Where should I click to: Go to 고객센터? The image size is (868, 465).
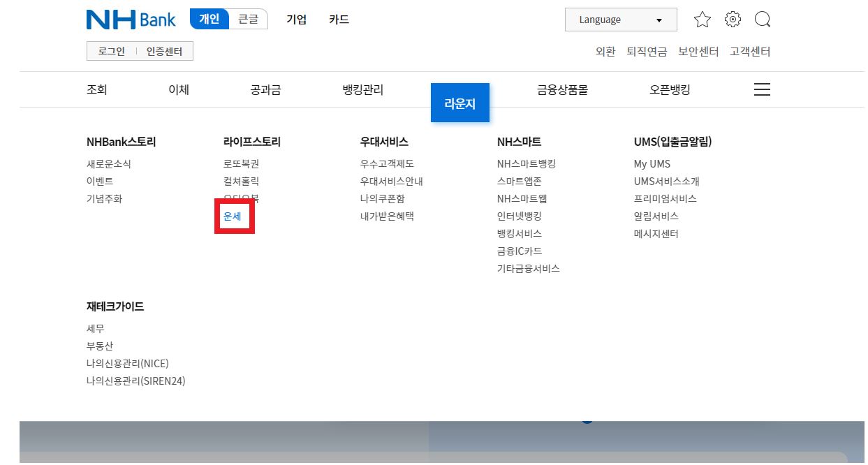[x=750, y=52]
